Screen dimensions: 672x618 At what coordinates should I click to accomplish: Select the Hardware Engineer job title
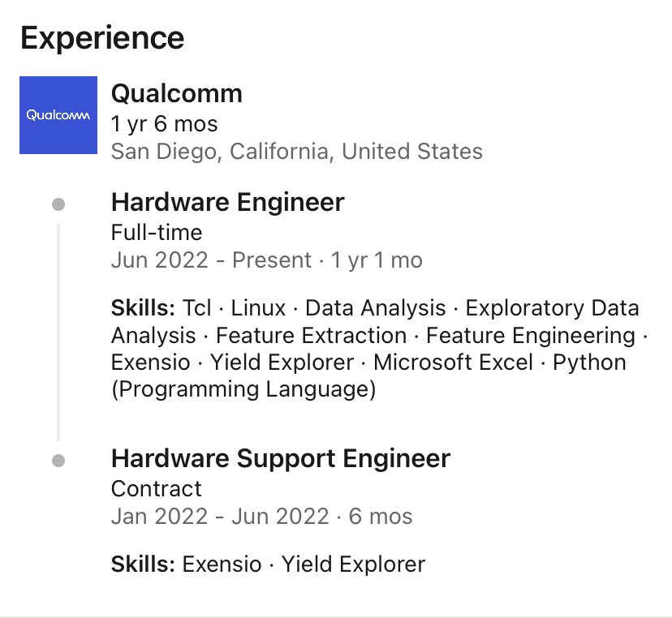coord(227,202)
